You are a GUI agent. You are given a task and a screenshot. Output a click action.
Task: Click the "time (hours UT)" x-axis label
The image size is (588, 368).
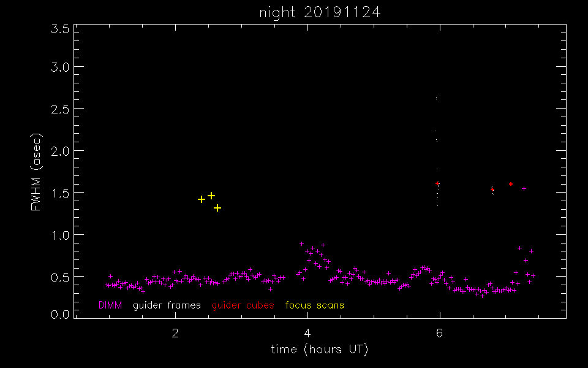[320, 350]
